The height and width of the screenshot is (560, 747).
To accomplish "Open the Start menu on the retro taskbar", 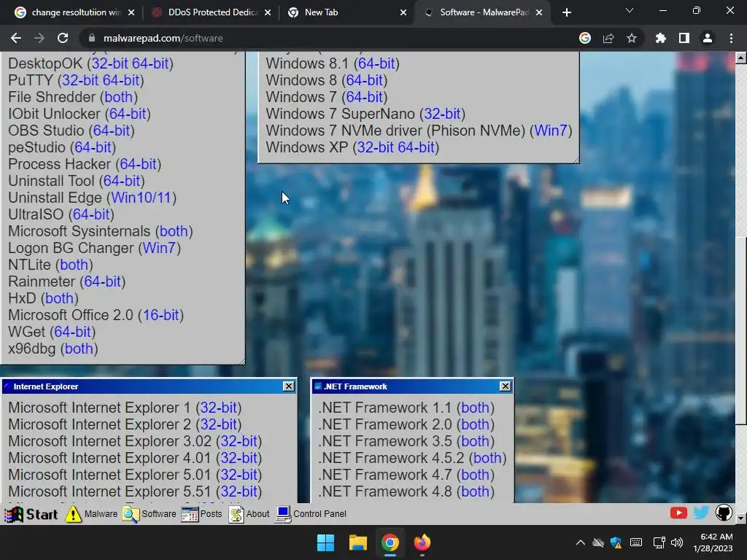I will (x=31, y=514).
